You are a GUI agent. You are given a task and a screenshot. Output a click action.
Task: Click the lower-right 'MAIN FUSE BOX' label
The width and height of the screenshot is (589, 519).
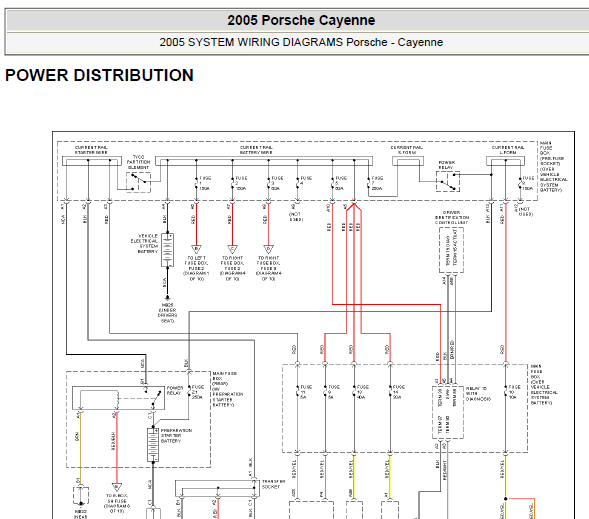(544, 385)
